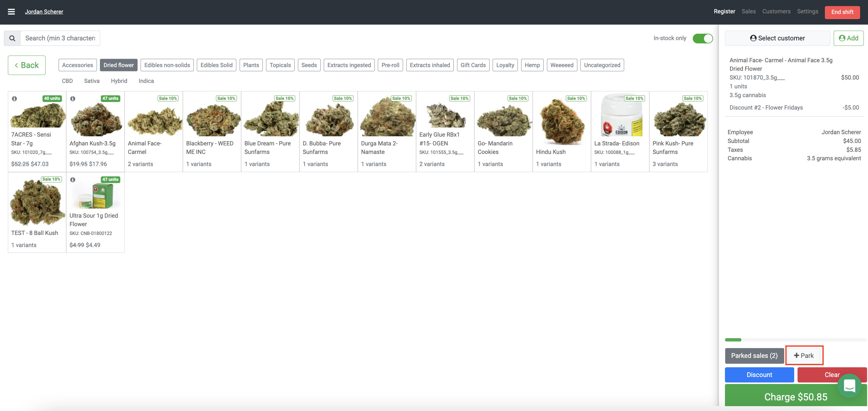Open the chat support bubble icon
This screenshot has height=411, width=868.
[849, 386]
